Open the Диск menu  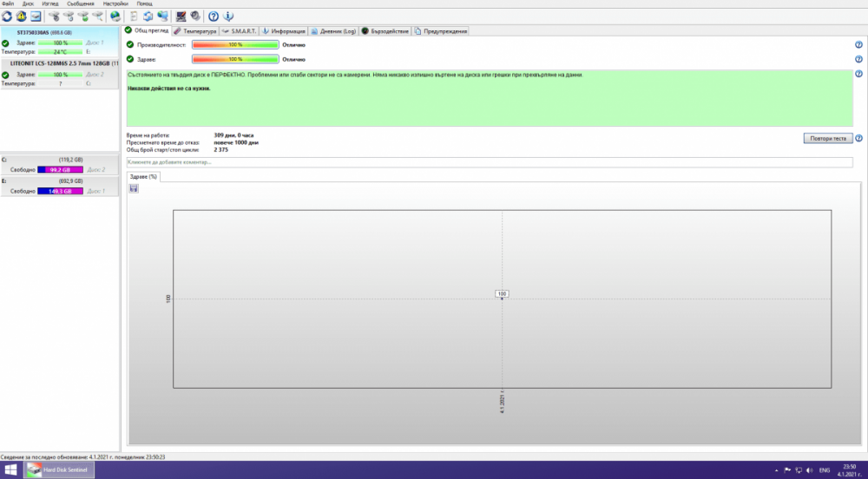coord(29,3)
